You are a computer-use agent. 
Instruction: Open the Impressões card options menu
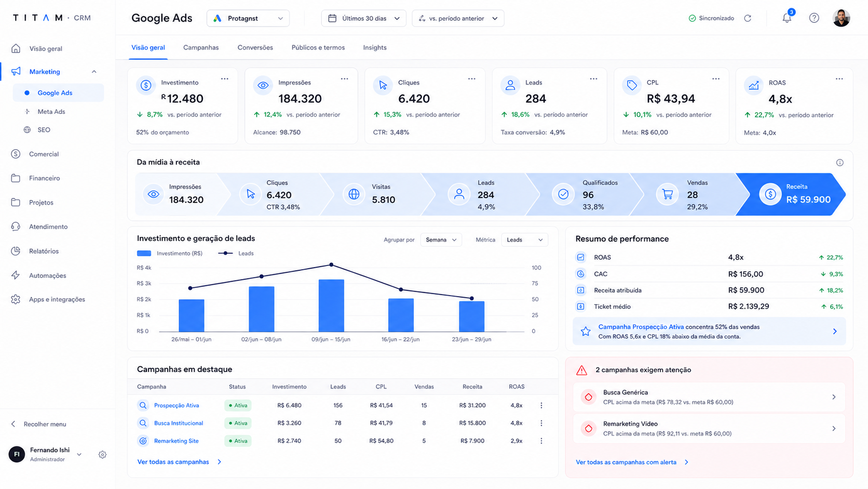tap(344, 79)
